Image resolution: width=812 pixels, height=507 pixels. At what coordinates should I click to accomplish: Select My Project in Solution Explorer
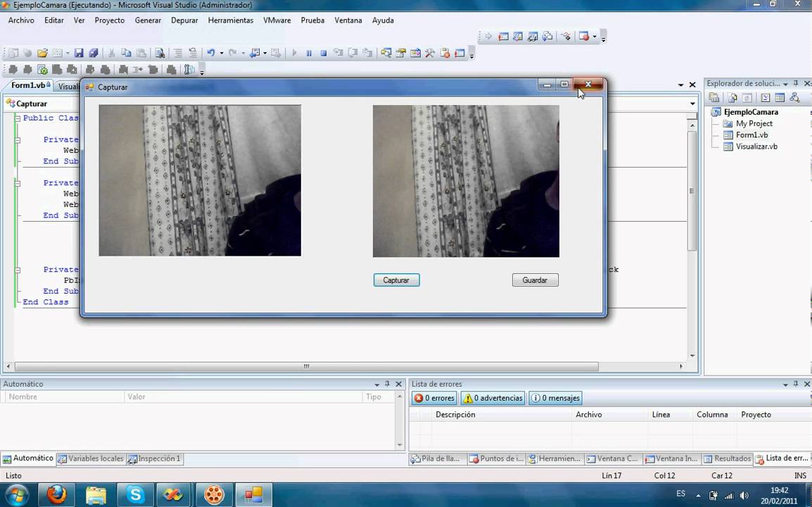pos(754,123)
